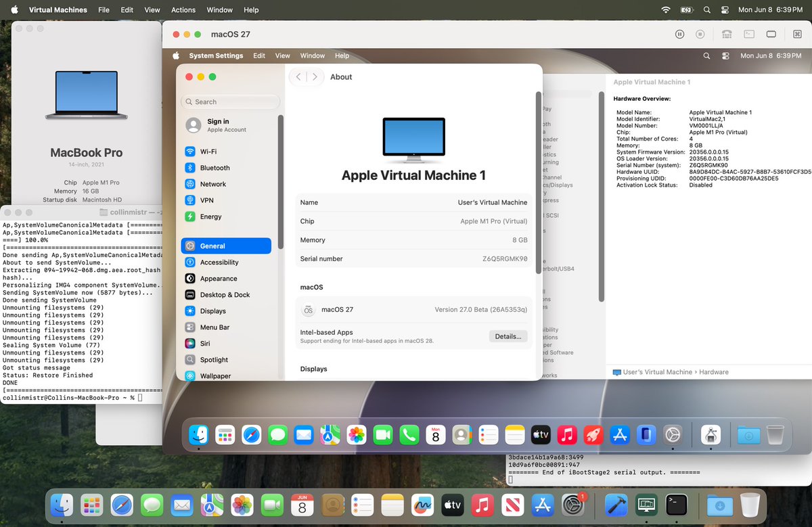Open guest Control Center in VM menu bar

click(726, 56)
